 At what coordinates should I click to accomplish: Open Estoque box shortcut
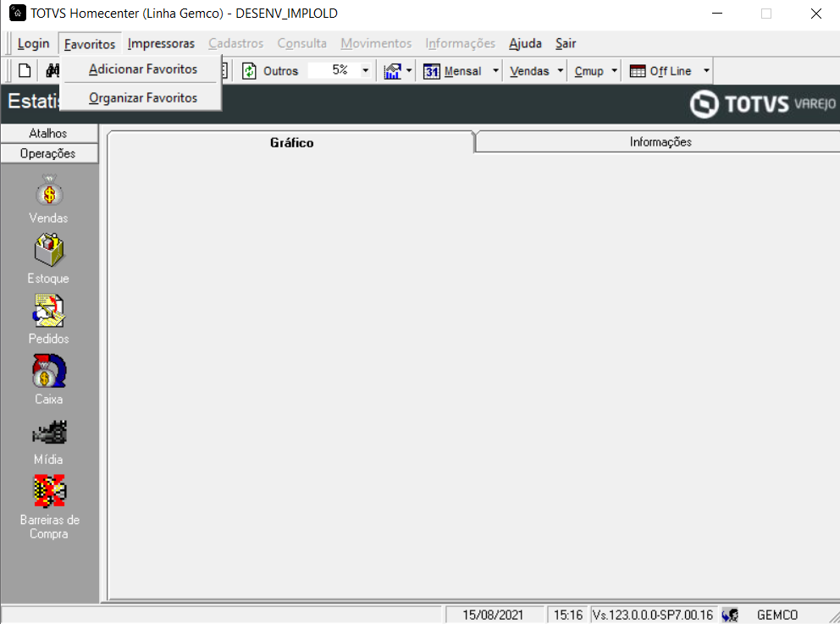pos(49,250)
